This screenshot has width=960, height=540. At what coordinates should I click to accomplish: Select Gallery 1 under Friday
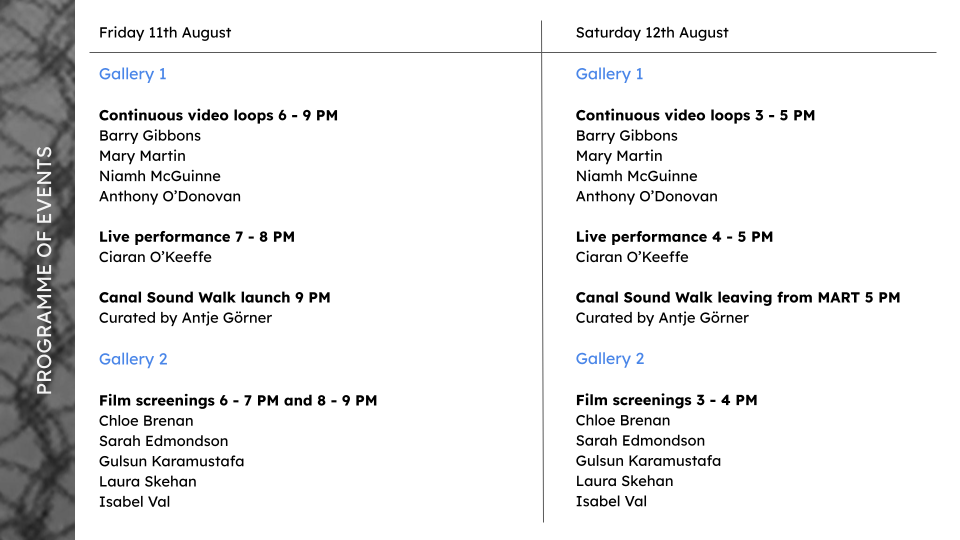point(133,74)
